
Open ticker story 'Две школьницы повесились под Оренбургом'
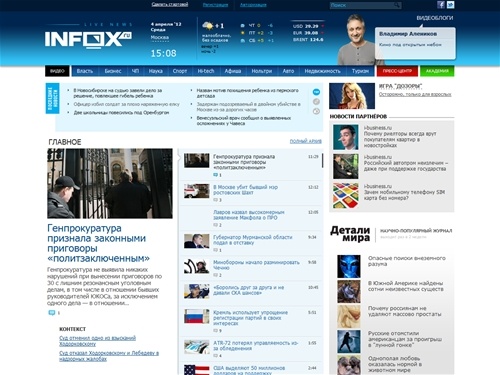(x=121, y=113)
